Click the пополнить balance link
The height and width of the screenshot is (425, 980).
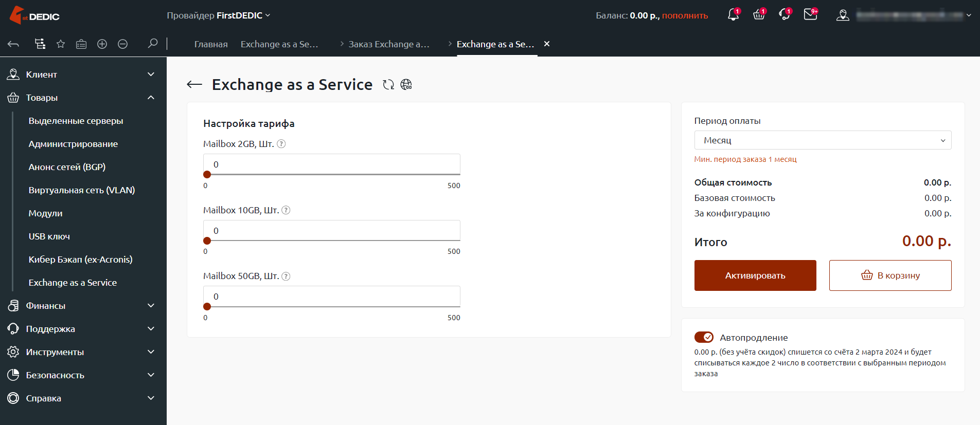pos(685,15)
